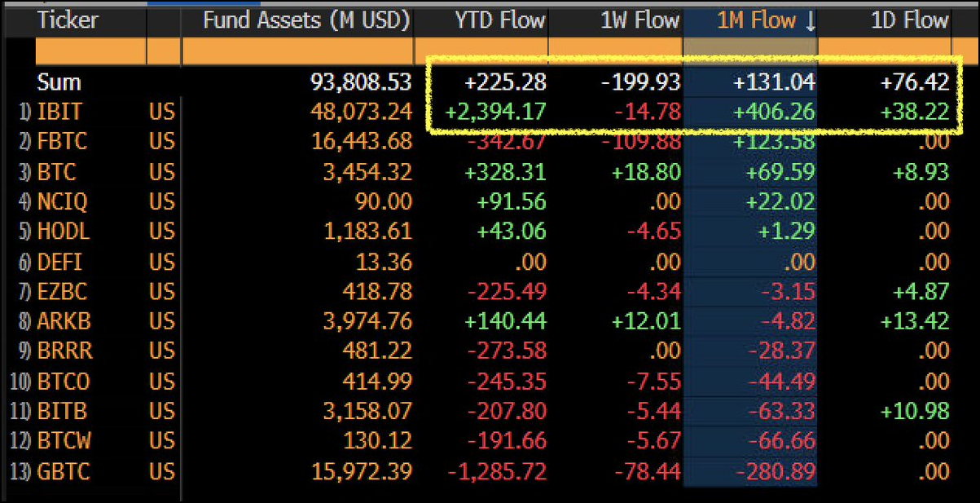The width and height of the screenshot is (980, 503).
Task: Click the Sum Fund Assets value 93,808.53
Action: point(361,82)
